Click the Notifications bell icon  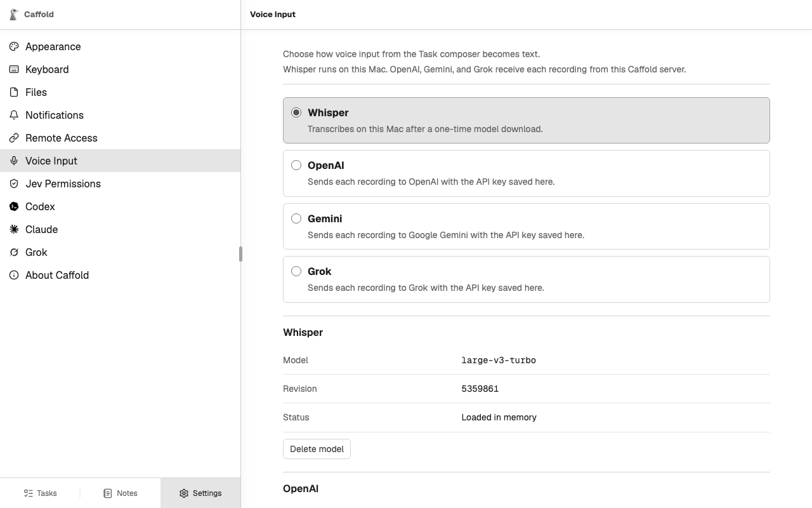[x=14, y=115]
